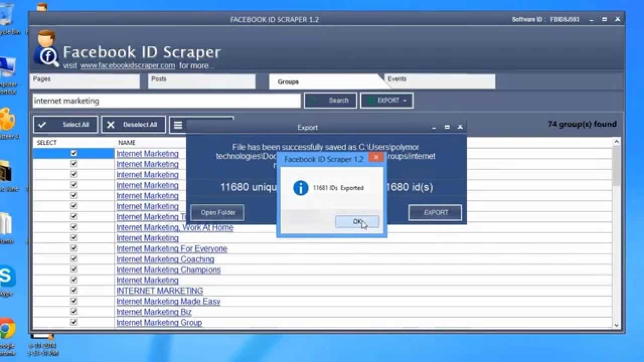Maximize the Export dialog

coord(447,127)
